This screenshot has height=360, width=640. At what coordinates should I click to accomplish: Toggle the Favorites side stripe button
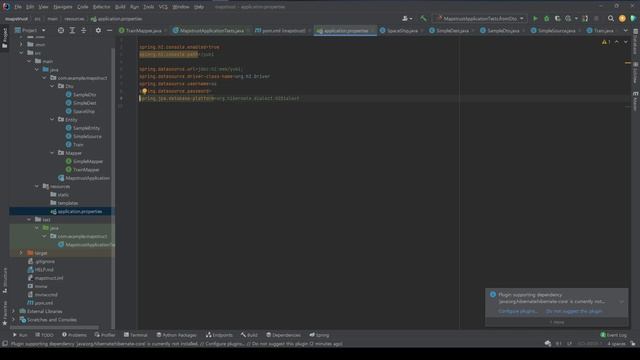tap(5, 313)
